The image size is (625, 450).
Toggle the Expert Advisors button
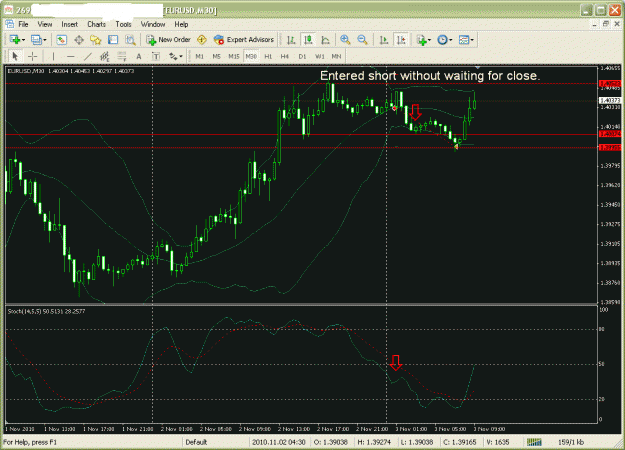click(244, 39)
